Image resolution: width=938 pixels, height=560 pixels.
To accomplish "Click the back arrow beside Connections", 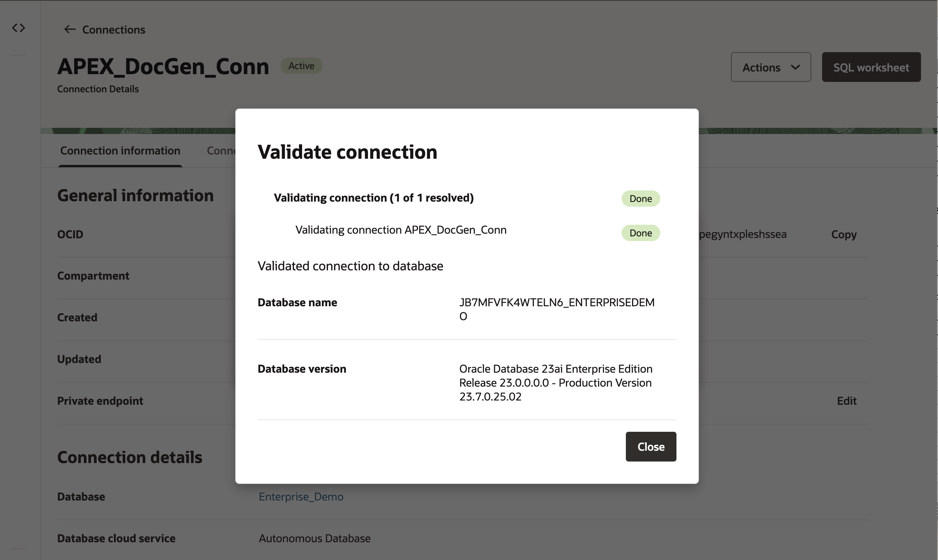I will [x=70, y=29].
